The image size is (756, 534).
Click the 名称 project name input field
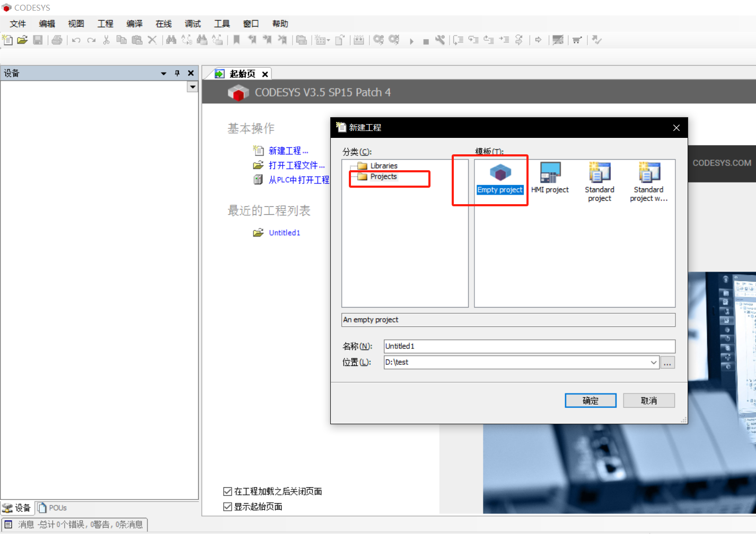(529, 346)
